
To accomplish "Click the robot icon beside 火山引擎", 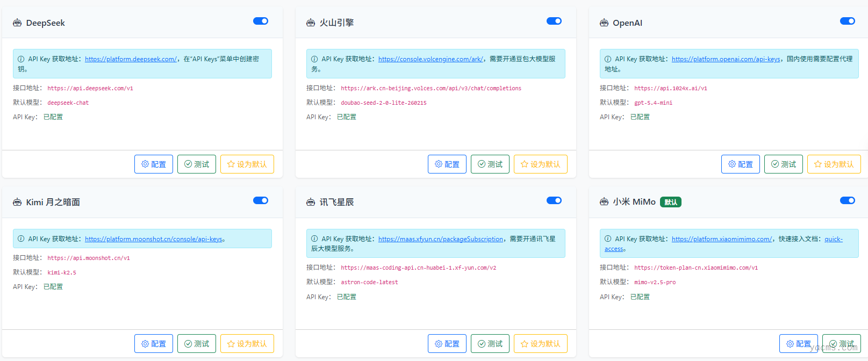I will click(x=311, y=23).
